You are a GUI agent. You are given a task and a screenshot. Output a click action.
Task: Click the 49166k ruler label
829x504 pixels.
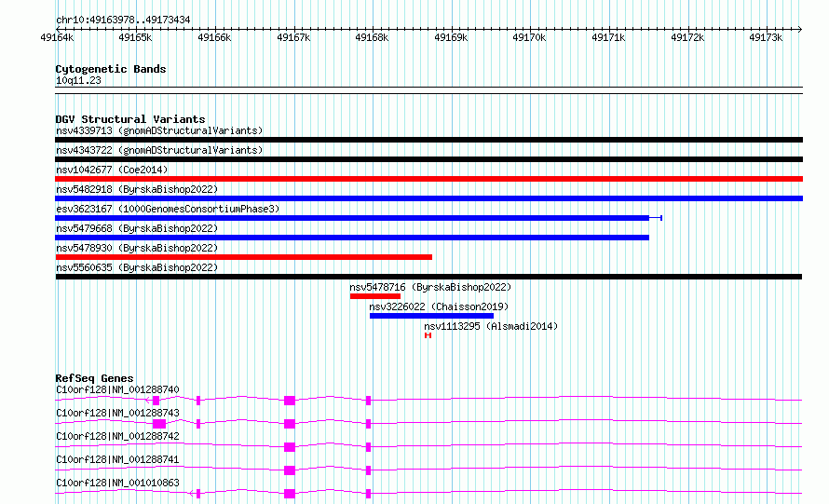coord(214,37)
